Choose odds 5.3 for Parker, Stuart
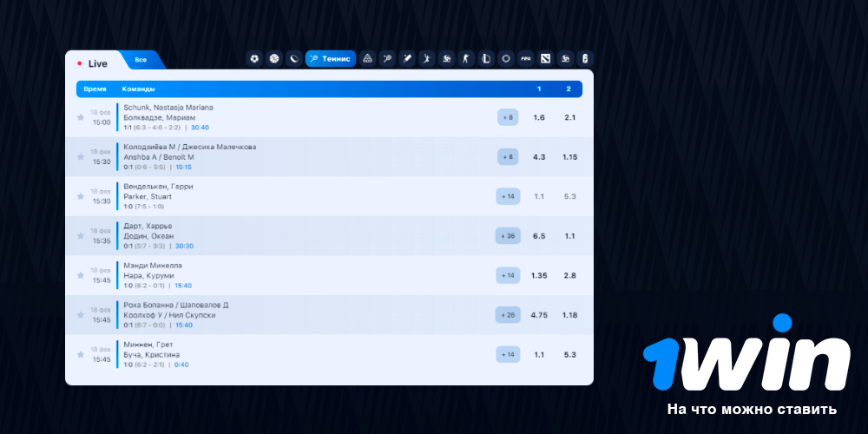This screenshot has height=434, width=868. click(x=570, y=196)
